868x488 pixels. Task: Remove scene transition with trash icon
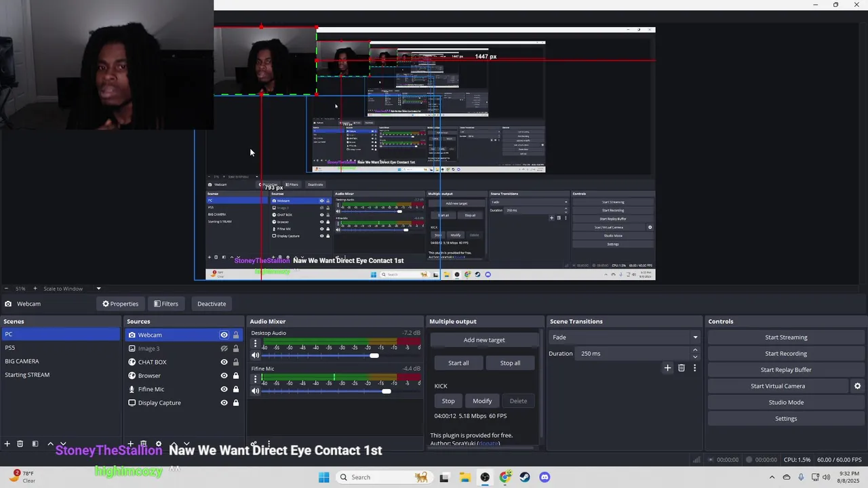pyautogui.click(x=682, y=368)
